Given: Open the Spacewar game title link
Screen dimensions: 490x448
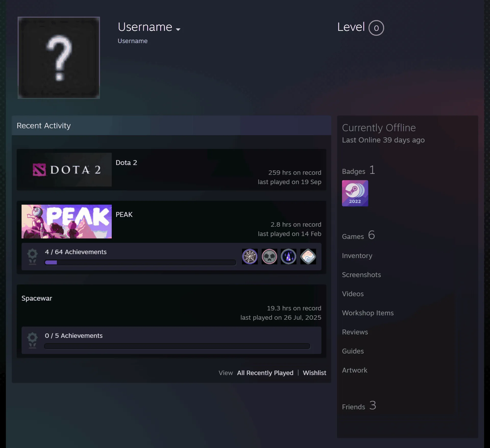Looking at the screenshot, I should 37,298.
